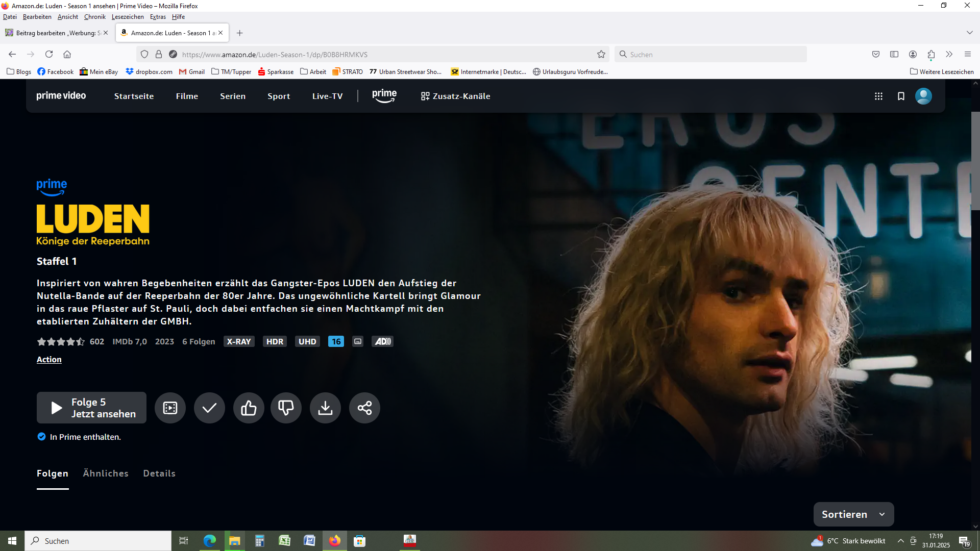Open the Chronik menu
The width and height of the screenshot is (980, 551).
(x=94, y=17)
